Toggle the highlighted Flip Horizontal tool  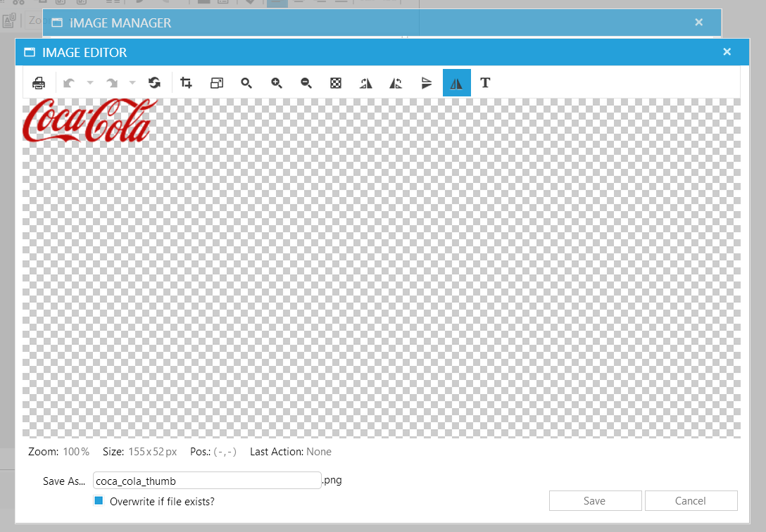pos(457,83)
